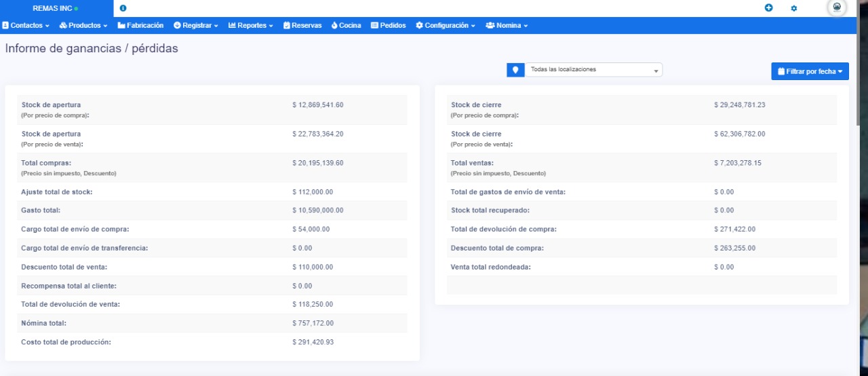The width and height of the screenshot is (868, 376).
Task: Go to Fabricación section
Action: 140,25
